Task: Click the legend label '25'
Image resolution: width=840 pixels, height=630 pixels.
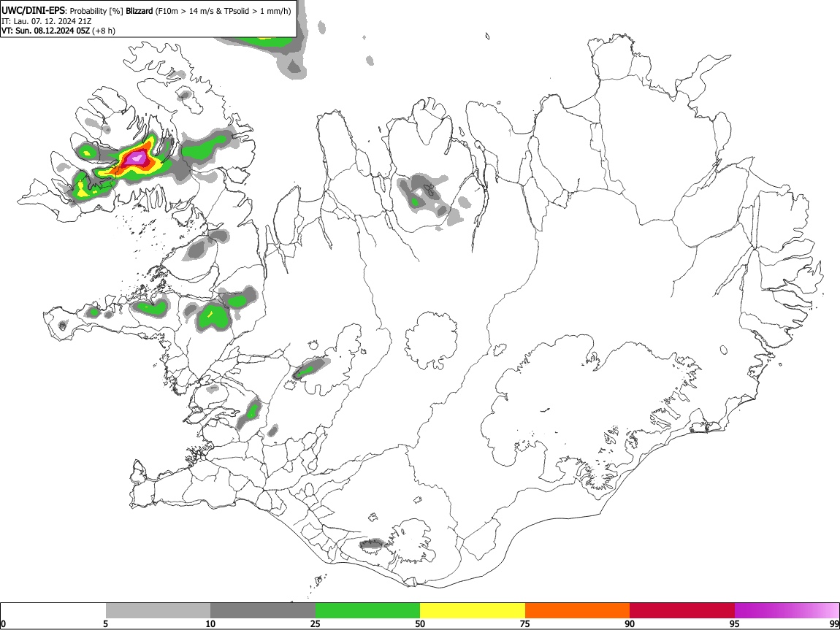Action: click(316, 623)
